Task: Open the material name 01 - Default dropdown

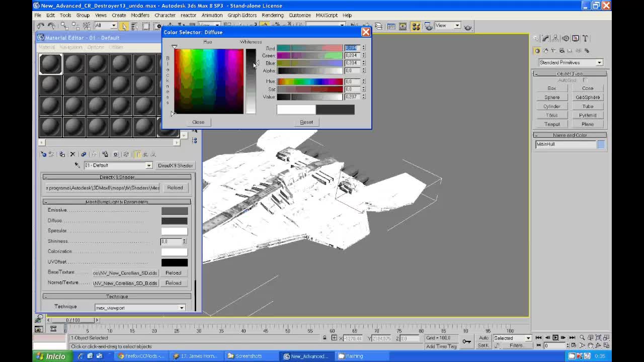Action: (x=118, y=165)
